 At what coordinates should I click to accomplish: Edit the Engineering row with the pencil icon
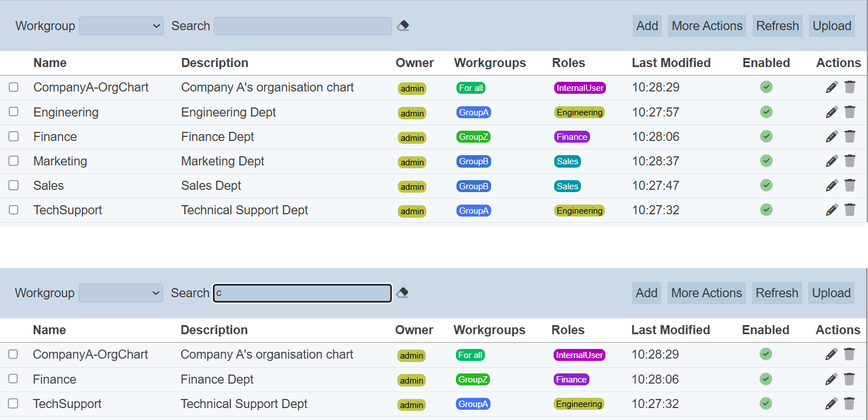[x=832, y=112]
